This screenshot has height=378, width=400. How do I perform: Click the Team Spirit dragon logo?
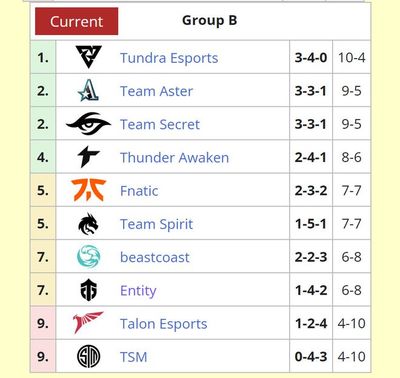88,224
